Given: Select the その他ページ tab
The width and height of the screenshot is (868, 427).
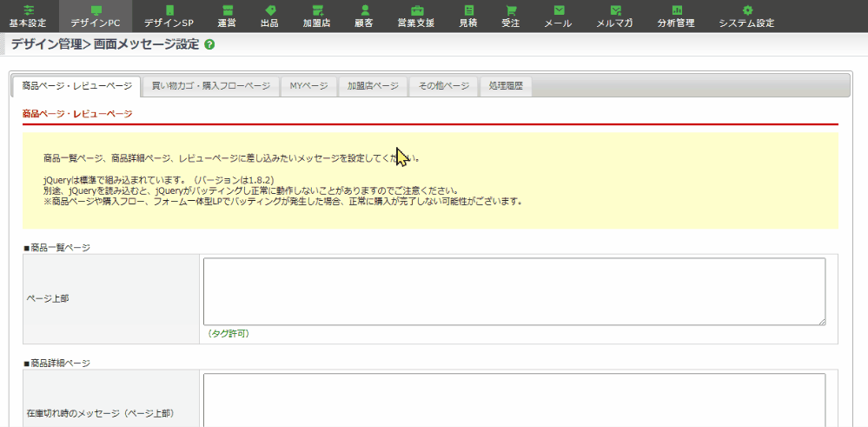Looking at the screenshot, I should [x=443, y=86].
